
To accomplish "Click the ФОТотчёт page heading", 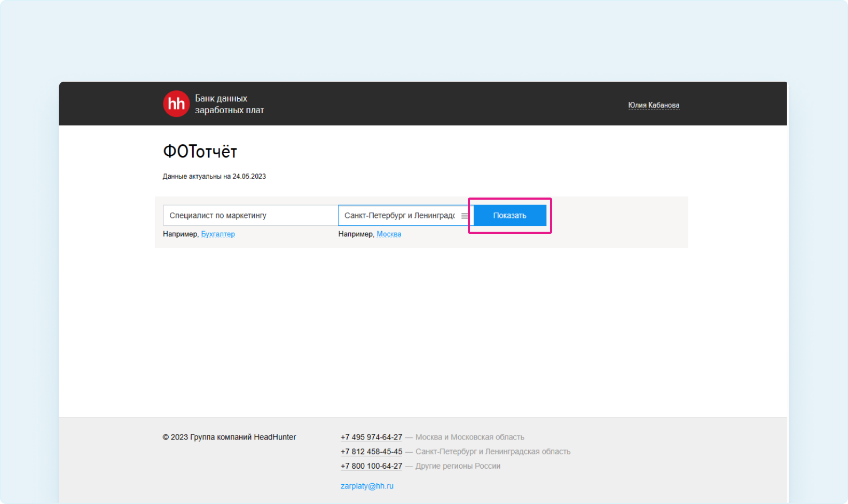I will (x=200, y=152).
